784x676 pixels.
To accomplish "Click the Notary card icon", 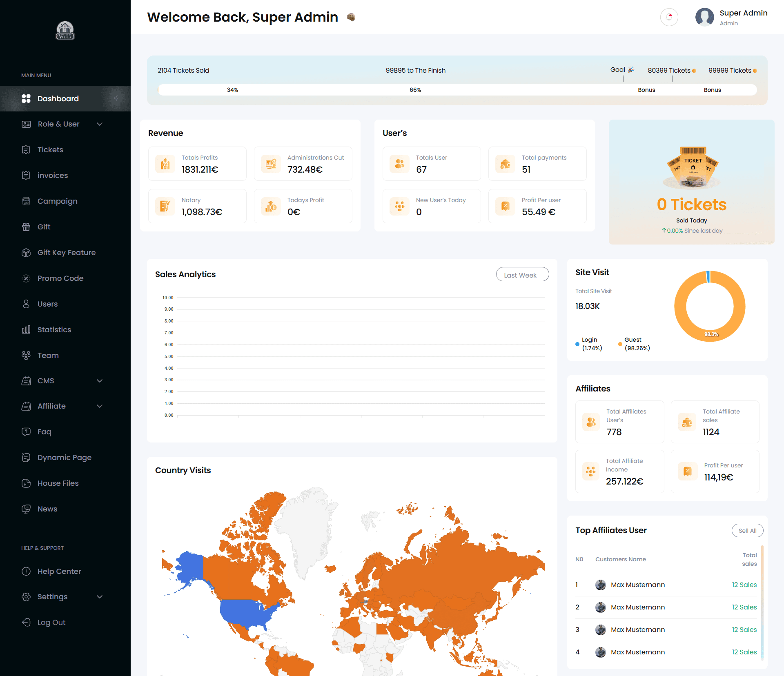I will (165, 206).
